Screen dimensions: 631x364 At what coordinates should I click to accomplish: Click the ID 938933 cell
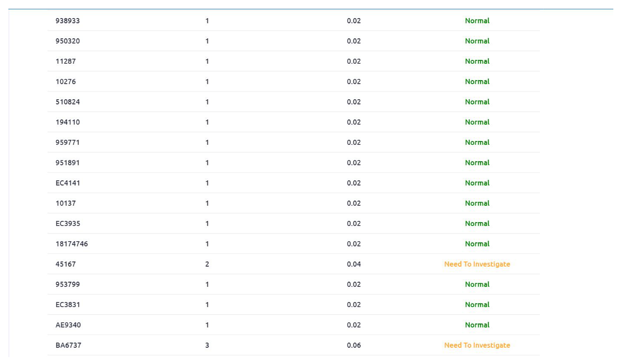(x=67, y=21)
